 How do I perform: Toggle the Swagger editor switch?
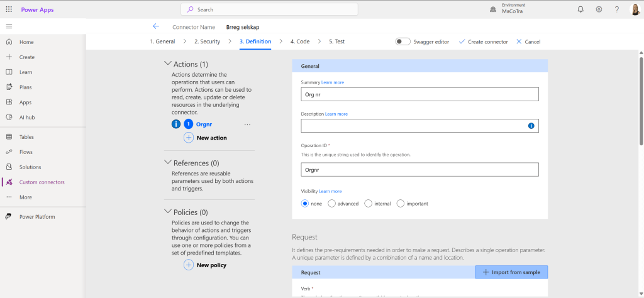pos(402,41)
